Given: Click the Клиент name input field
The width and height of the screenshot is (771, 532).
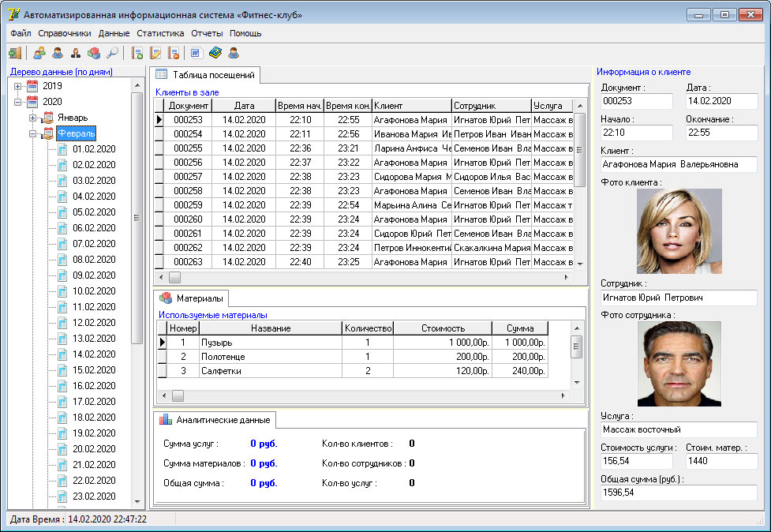Looking at the screenshot, I should [x=678, y=164].
